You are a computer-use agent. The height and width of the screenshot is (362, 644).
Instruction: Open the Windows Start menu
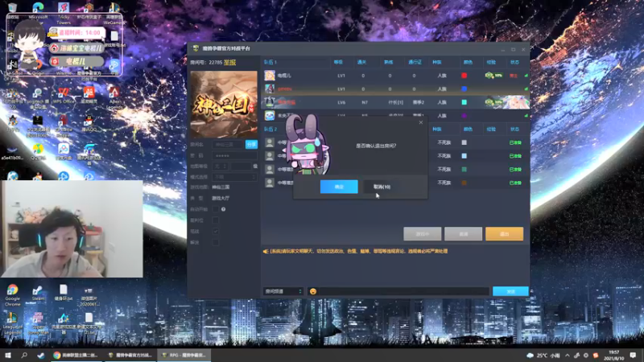(x=8, y=355)
